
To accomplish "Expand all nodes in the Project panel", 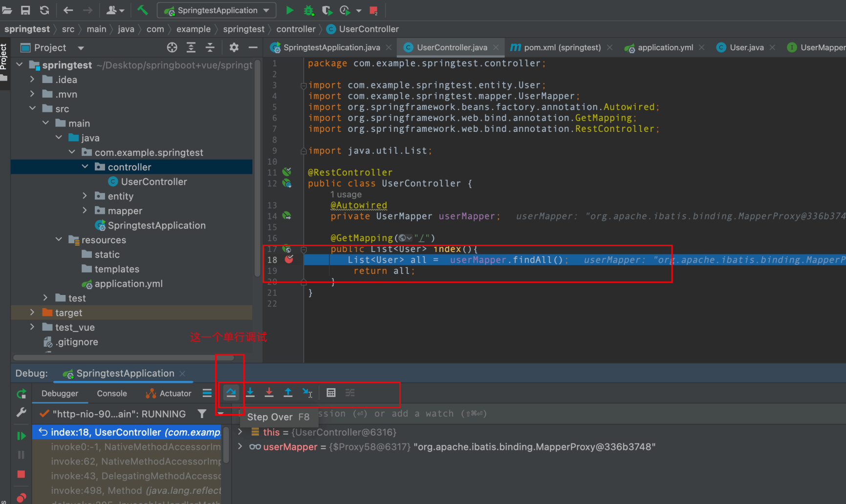I will 191,47.
